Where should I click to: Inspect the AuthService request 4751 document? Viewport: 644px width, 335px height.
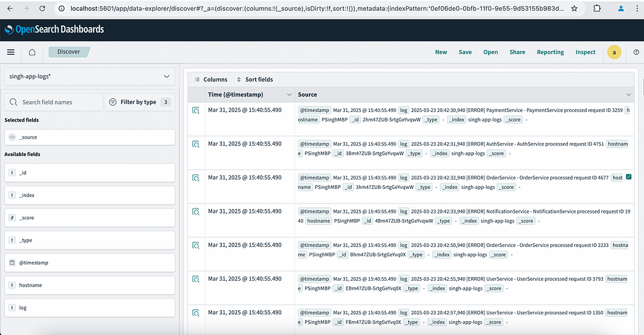pos(196,144)
